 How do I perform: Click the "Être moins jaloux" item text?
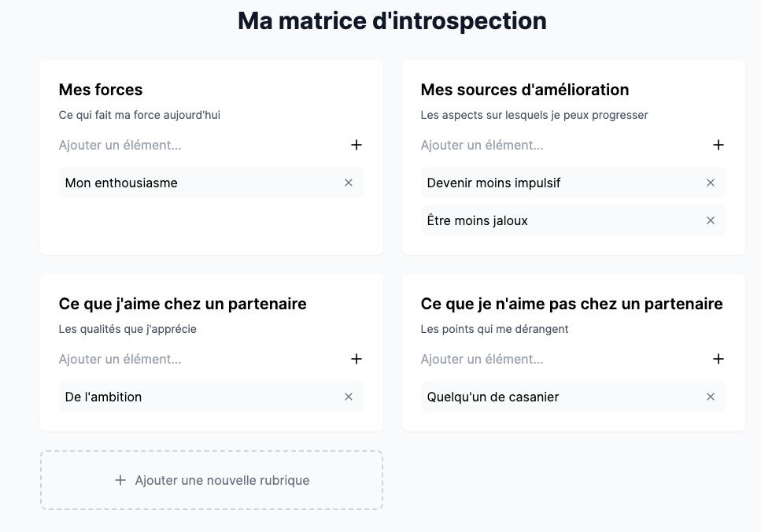point(478,220)
